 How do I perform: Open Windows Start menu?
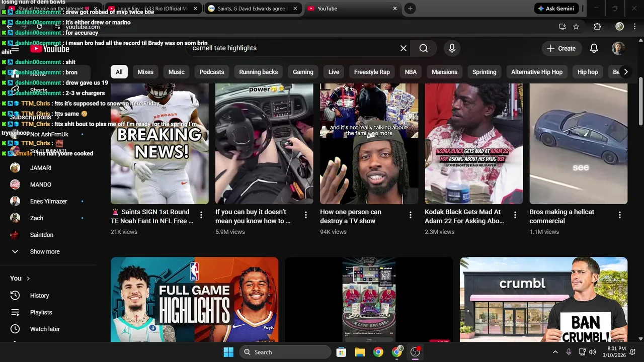coord(228,352)
